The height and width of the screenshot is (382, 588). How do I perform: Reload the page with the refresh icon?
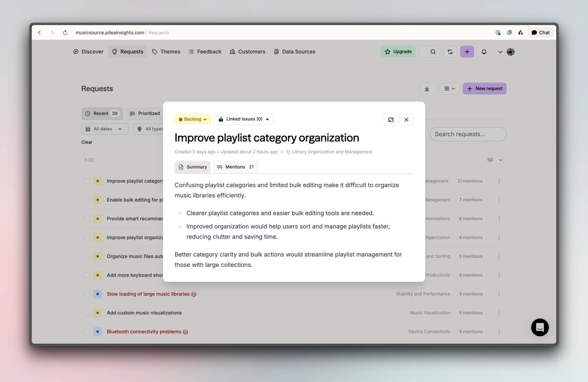pyautogui.click(x=65, y=32)
